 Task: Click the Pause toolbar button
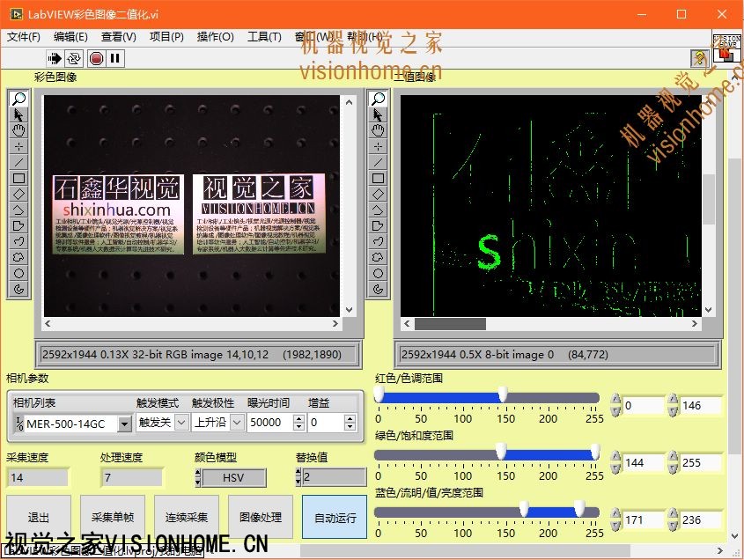point(114,58)
